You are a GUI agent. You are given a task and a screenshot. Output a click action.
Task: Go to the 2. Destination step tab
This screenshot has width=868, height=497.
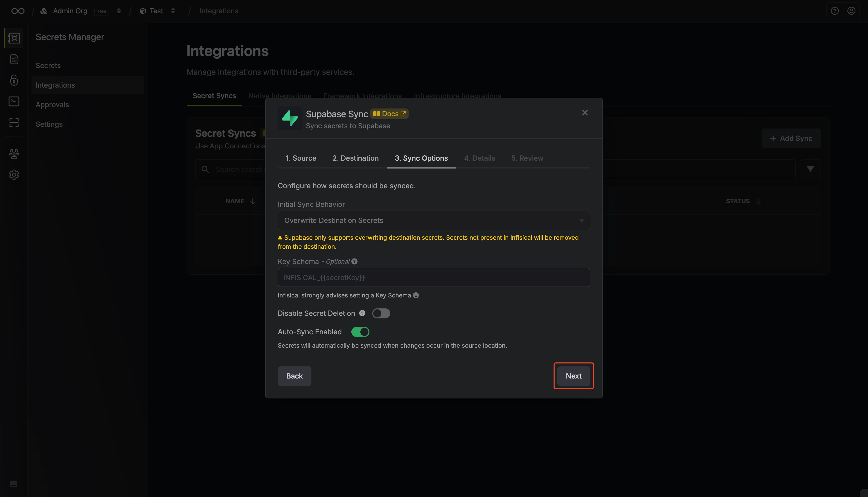click(x=355, y=158)
